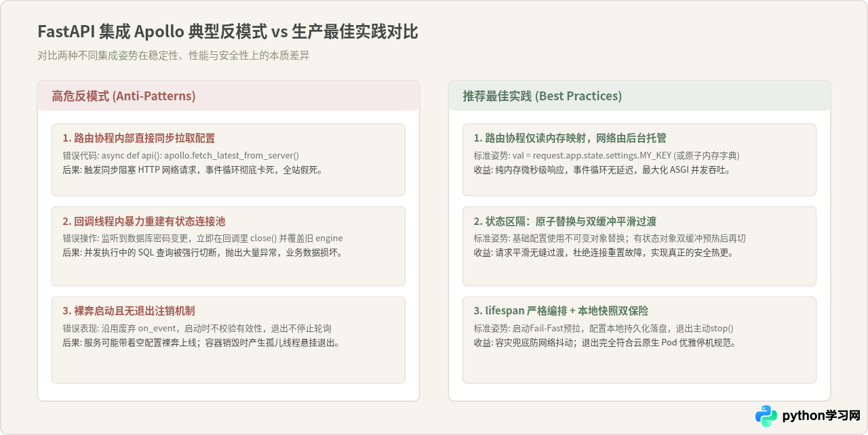Click heading '1. 路由协程内部直接同步拉取配置'

point(138,138)
